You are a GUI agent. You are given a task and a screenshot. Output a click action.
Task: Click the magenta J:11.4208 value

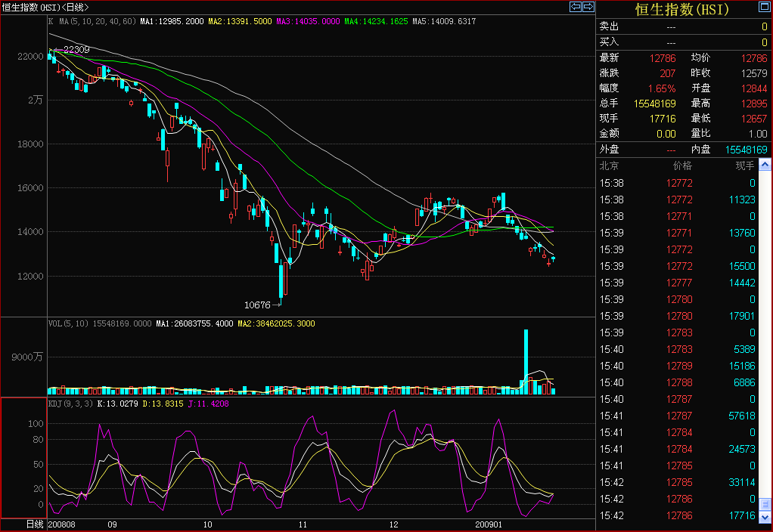point(208,404)
